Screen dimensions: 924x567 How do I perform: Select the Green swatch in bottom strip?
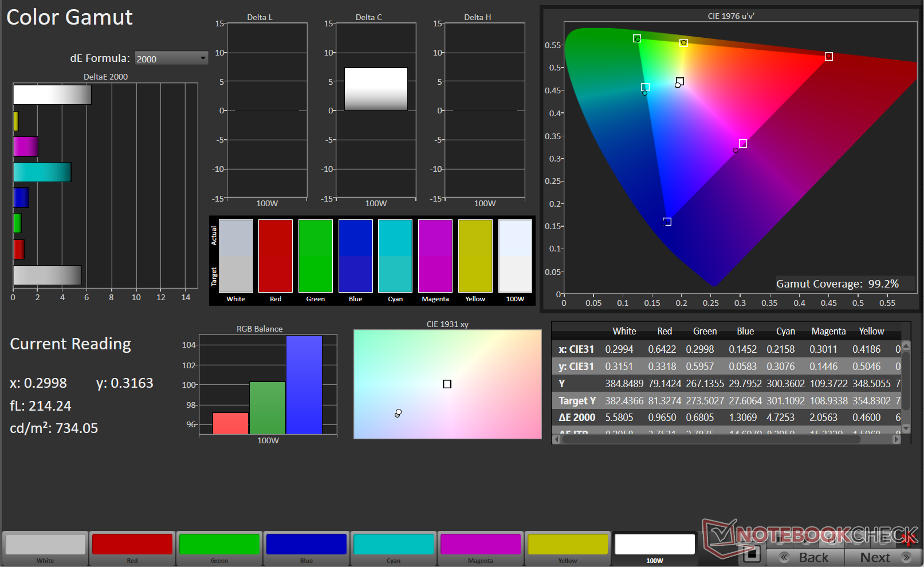point(219,545)
